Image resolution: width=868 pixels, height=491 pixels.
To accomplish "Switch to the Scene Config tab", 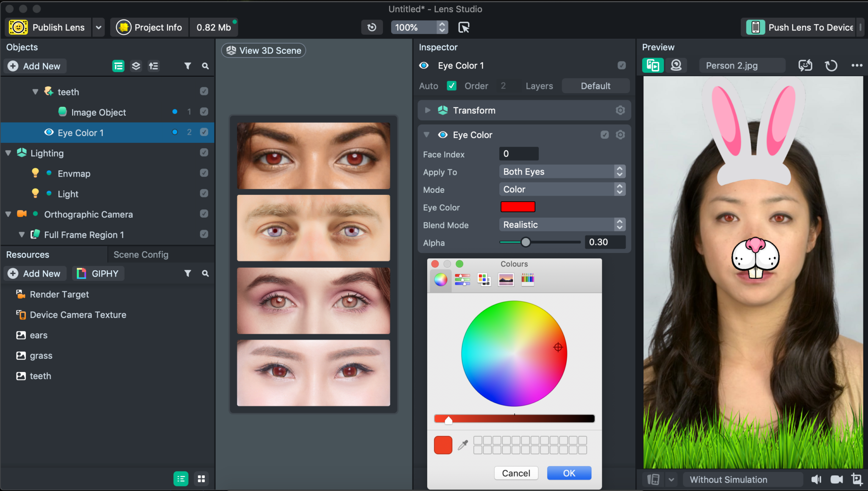I will tap(141, 254).
